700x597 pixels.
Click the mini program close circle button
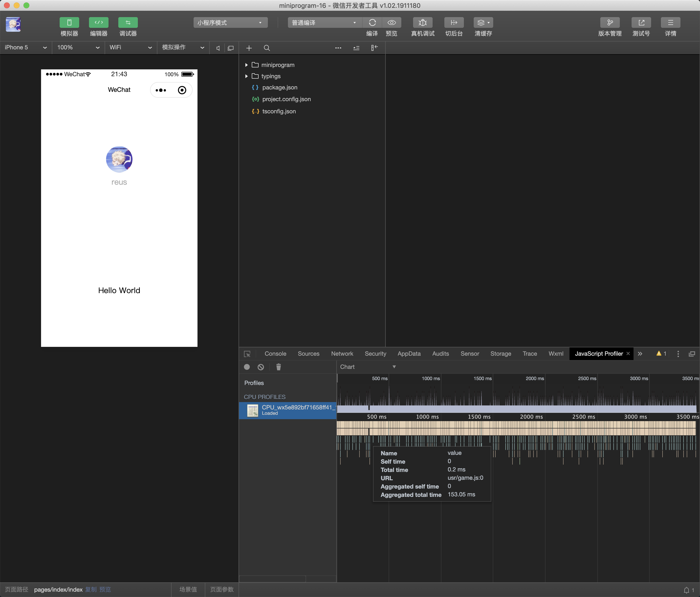pyautogui.click(x=182, y=90)
